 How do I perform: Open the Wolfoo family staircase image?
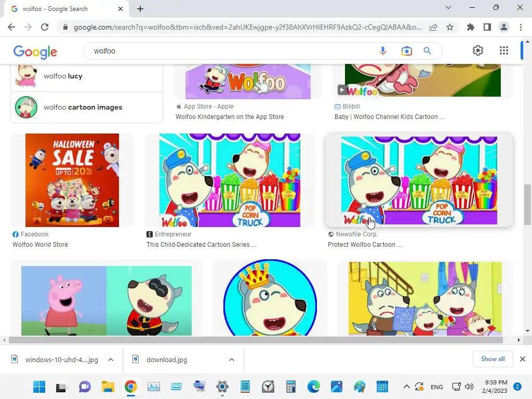[x=425, y=299]
